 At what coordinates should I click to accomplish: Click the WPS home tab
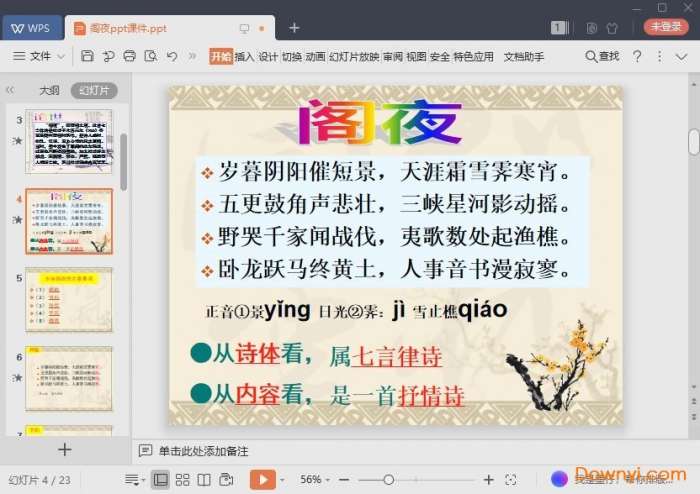32,28
